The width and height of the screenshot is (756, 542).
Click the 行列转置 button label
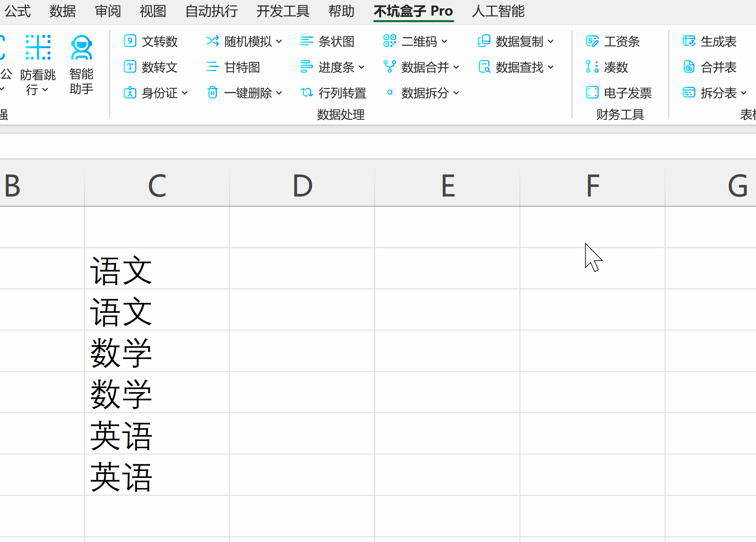(342, 93)
